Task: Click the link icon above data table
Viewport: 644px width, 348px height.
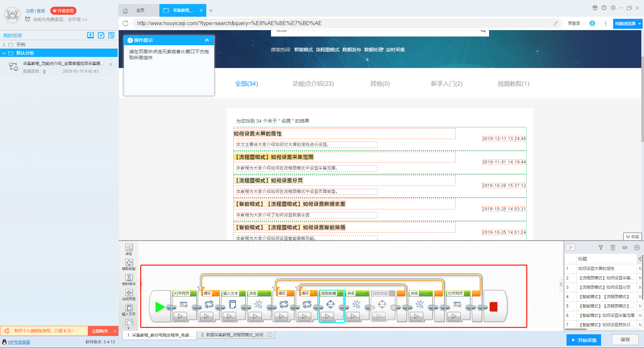Action: (x=625, y=248)
